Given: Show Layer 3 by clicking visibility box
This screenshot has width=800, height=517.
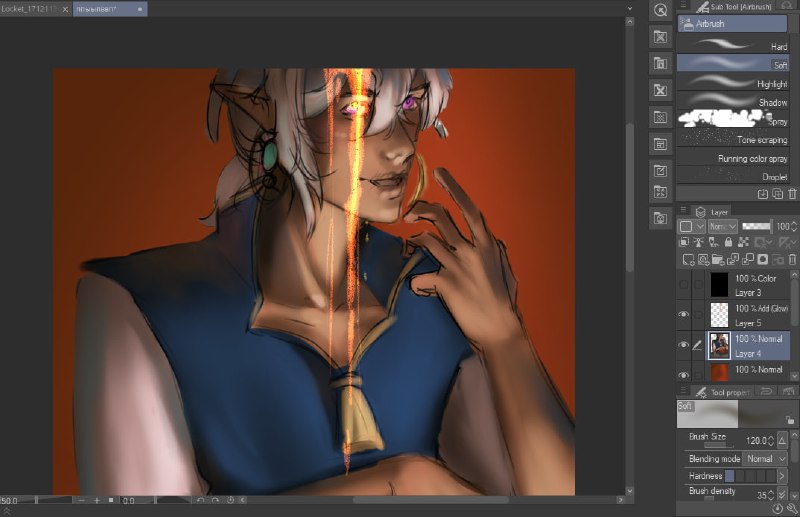Looking at the screenshot, I should pos(683,285).
